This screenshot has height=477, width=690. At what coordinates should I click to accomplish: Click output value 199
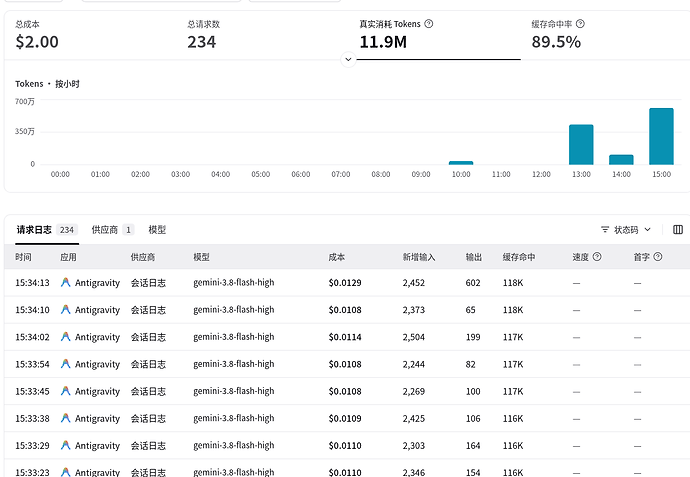click(x=473, y=337)
